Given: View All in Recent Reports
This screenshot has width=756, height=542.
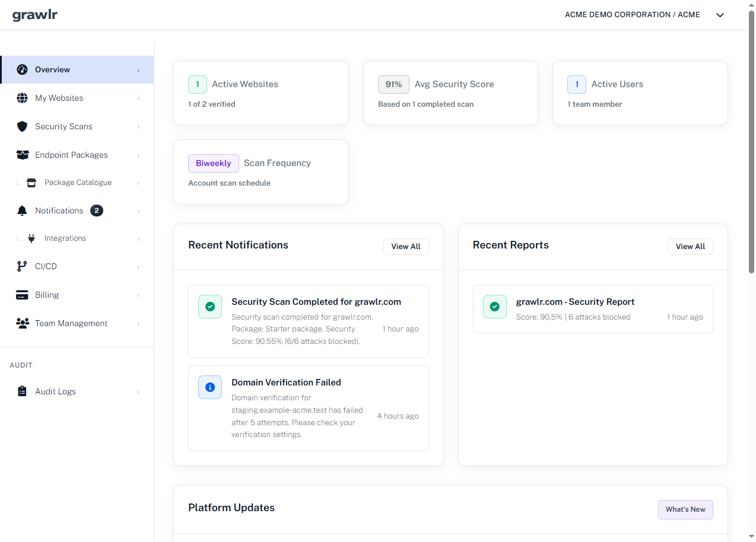Looking at the screenshot, I should click(690, 247).
